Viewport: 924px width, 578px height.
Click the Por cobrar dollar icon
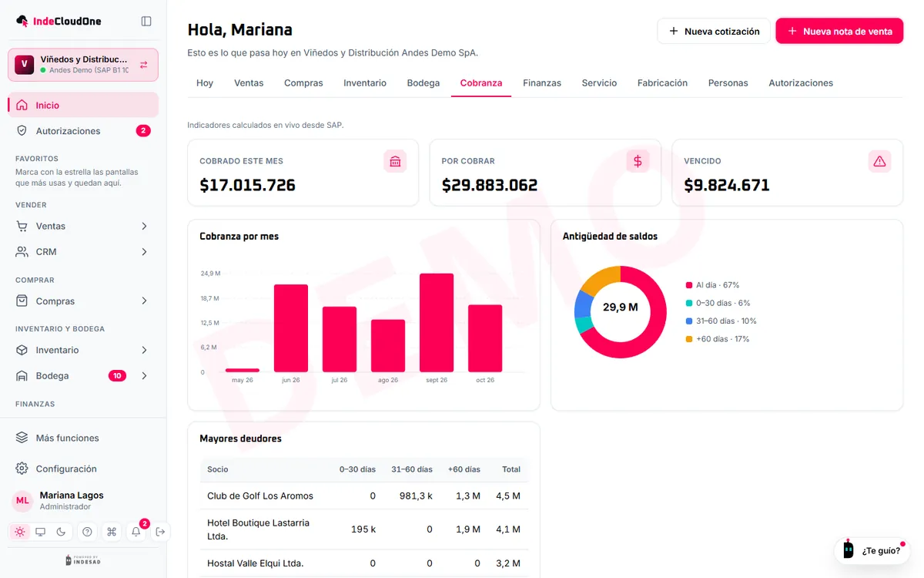click(638, 161)
